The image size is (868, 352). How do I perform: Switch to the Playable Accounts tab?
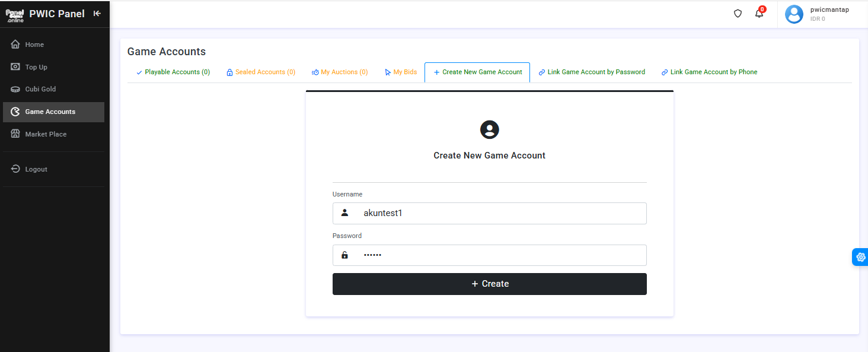(173, 72)
